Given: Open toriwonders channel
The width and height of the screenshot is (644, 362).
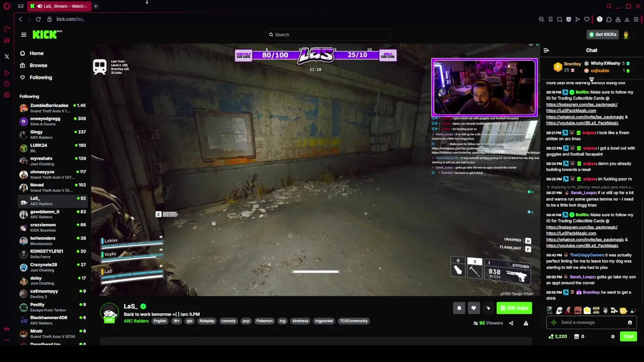Looking at the screenshot, I should point(52,241).
